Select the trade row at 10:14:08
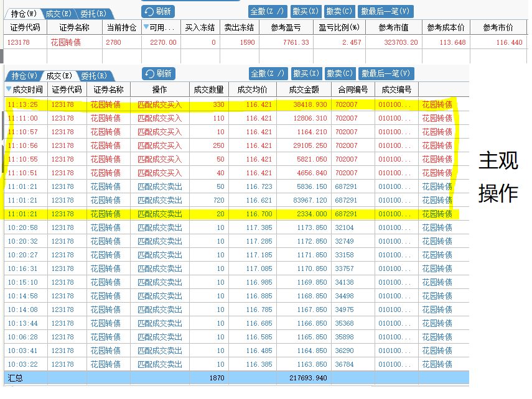532x399 pixels. click(236, 310)
